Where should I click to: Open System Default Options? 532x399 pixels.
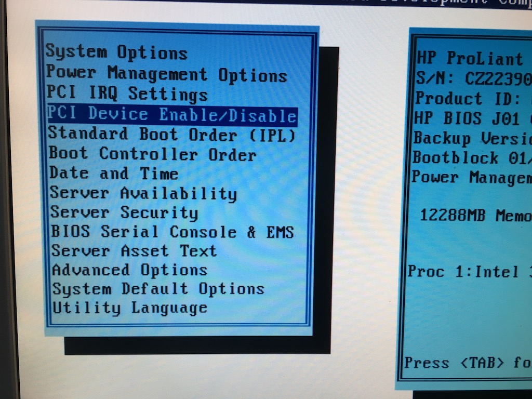(x=158, y=289)
